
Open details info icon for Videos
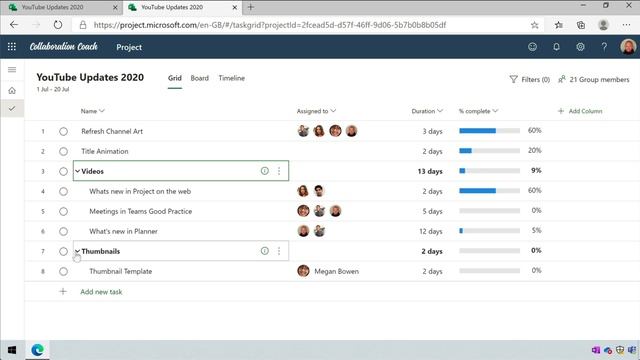point(264,171)
